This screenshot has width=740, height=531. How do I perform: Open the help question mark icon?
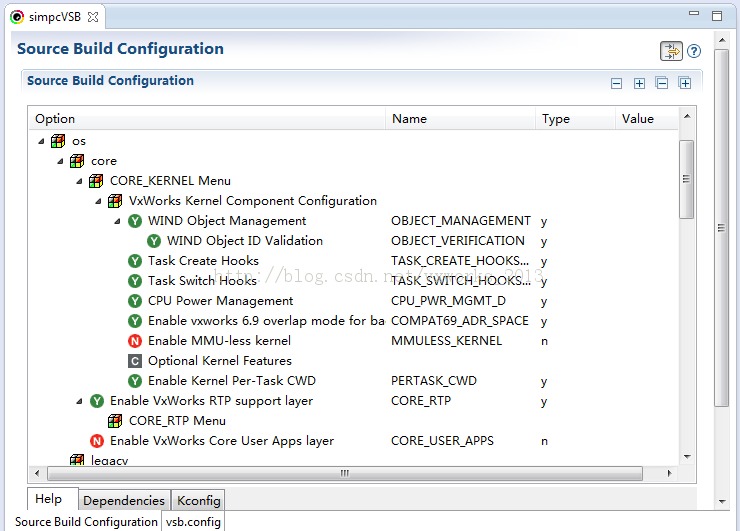(x=694, y=51)
